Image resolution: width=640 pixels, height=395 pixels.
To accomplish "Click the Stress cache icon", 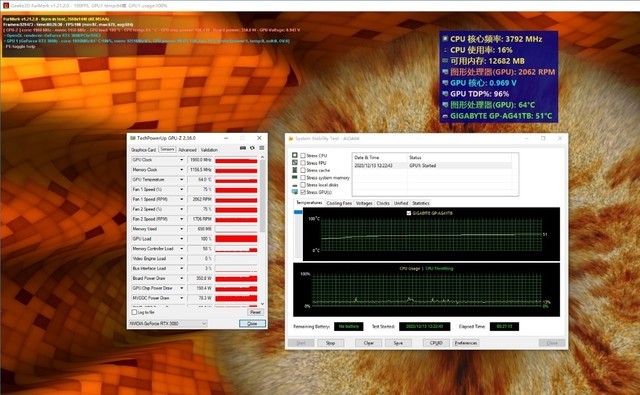I will [295, 170].
